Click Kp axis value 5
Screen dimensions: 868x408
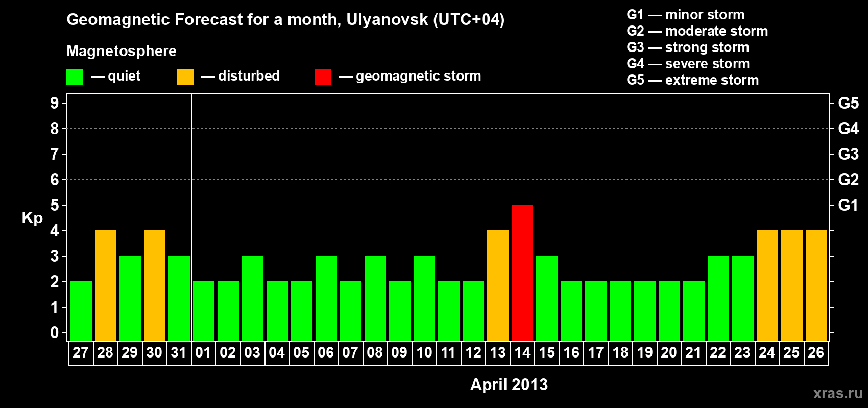[55, 205]
